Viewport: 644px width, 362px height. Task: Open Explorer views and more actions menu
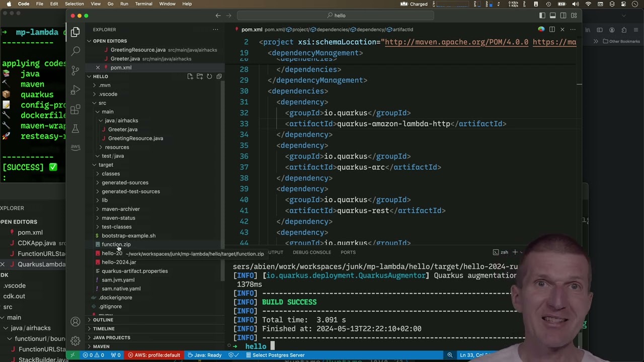tap(215, 30)
